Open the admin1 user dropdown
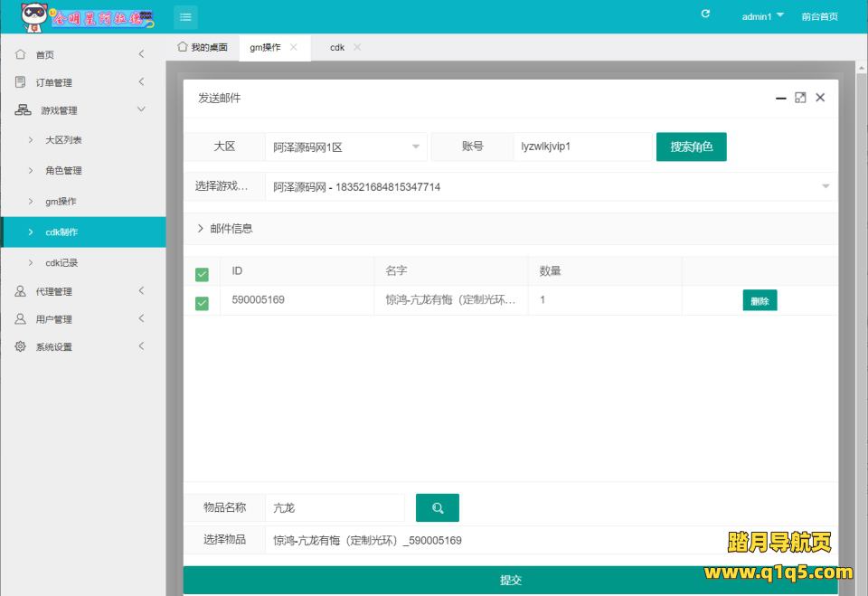The height and width of the screenshot is (596, 868). tap(762, 16)
